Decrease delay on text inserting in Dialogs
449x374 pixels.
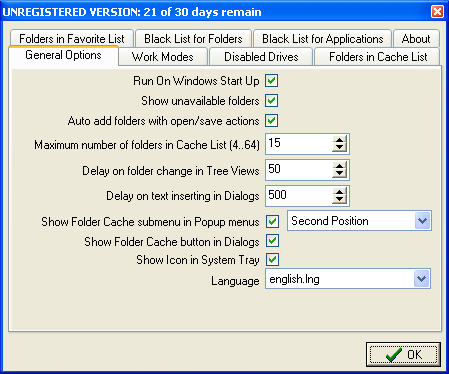pyautogui.click(x=340, y=200)
